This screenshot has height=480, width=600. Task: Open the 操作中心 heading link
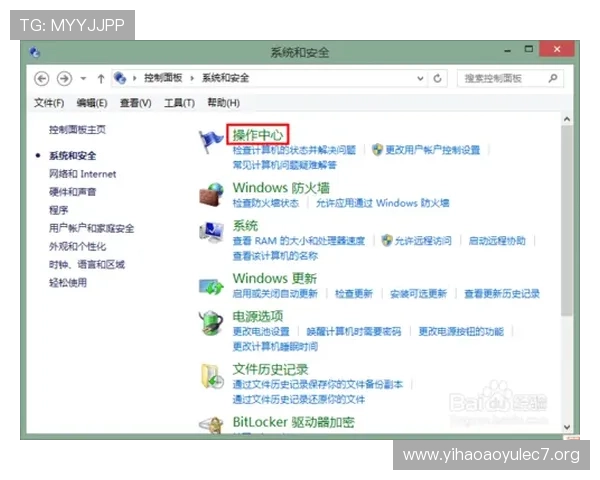pyautogui.click(x=258, y=135)
